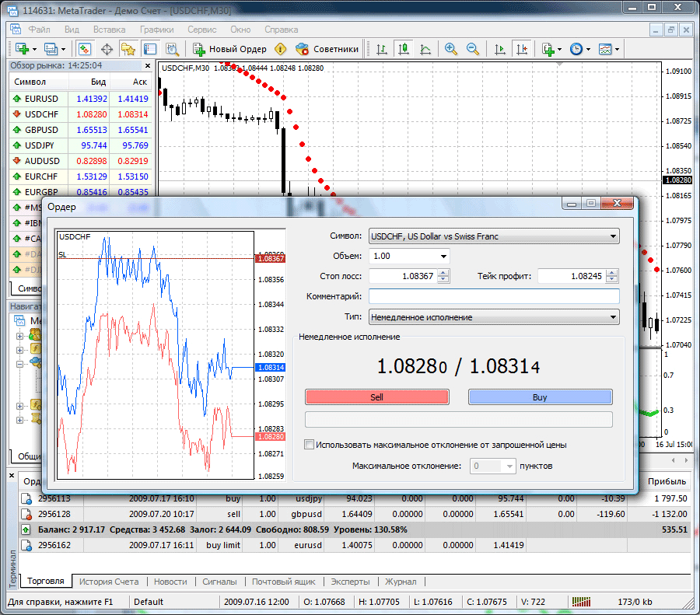Select the EURUSD row in Market Watch
The height and width of the screenshot is (615, 700).
pos(80,99)
